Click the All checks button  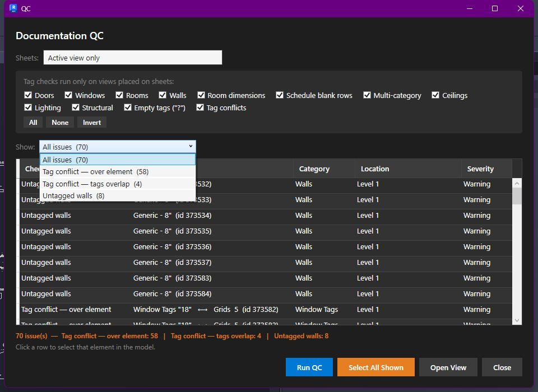[x=33, y=123]
